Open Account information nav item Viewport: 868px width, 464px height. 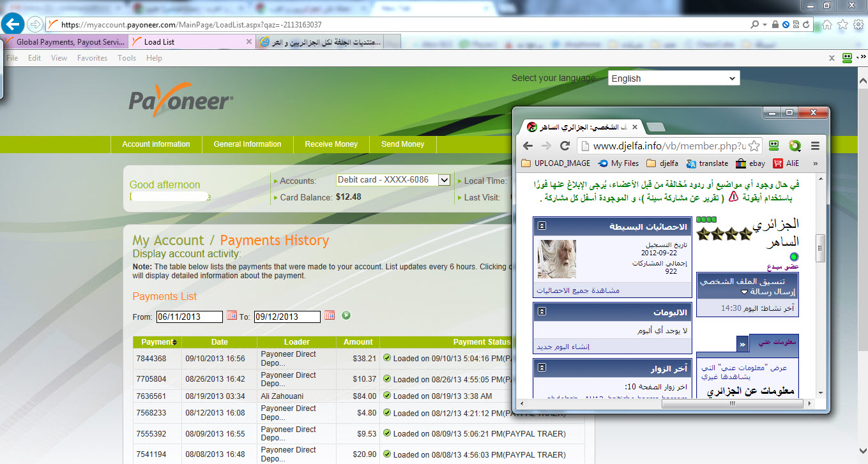click(156, 144)
